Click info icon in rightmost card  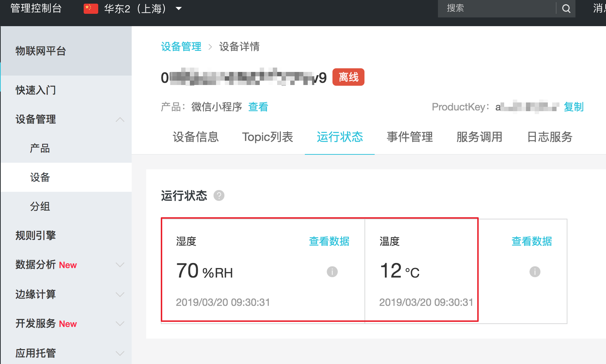[x=535, y=272]
